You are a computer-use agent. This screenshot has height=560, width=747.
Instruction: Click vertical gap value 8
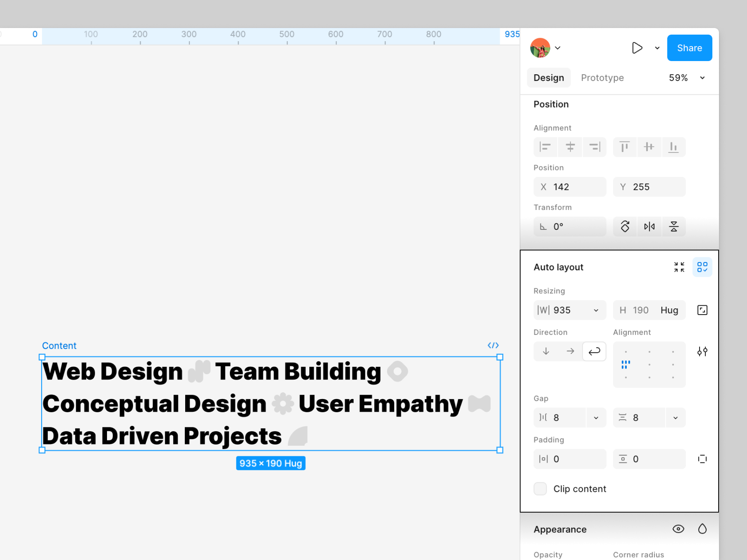click(639, 418)
